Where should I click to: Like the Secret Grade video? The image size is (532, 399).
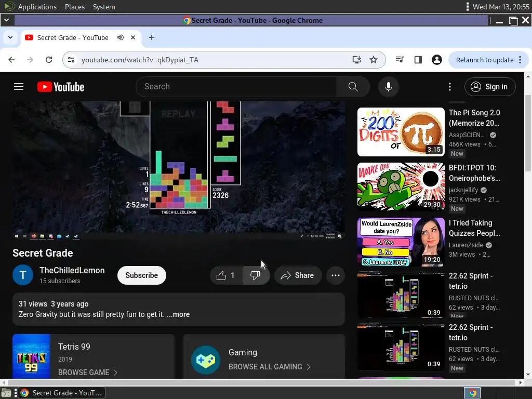point(227,275)
